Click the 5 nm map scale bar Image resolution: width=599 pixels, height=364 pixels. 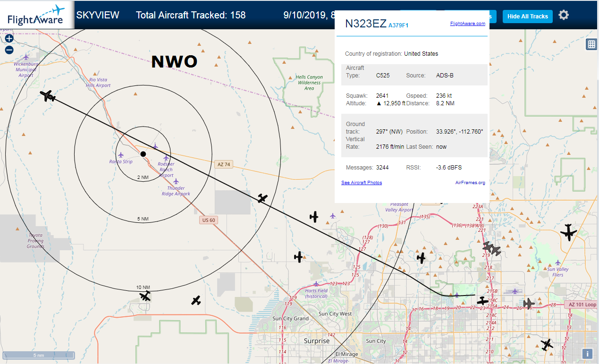pos(39,355)
